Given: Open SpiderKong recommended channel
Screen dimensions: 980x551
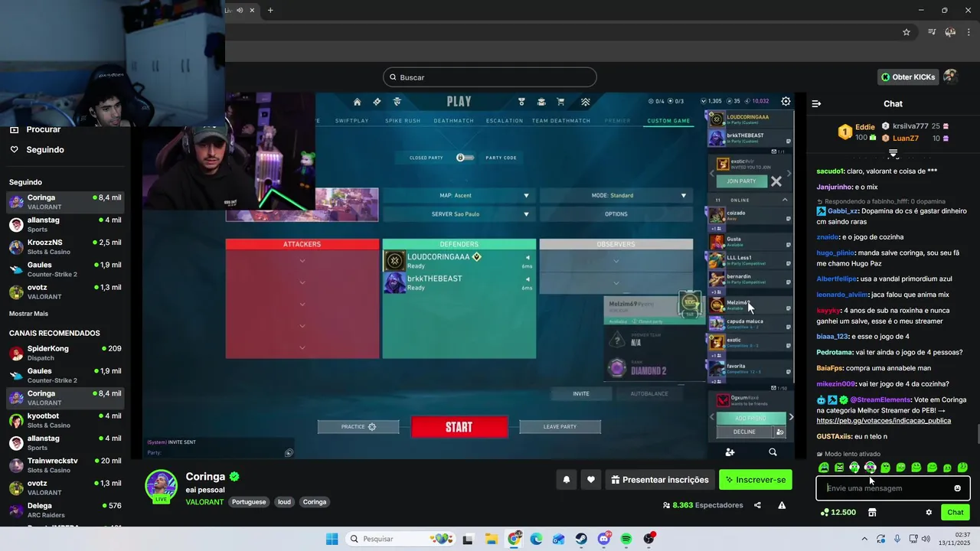Looking at the screenshot, I should coord(65,353).
